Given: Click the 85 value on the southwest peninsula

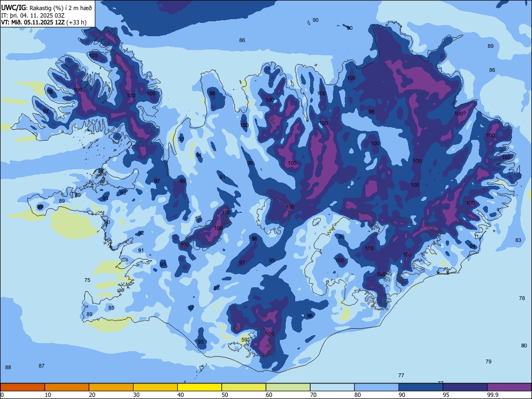Looking at the screenshot, I should 111,308.
